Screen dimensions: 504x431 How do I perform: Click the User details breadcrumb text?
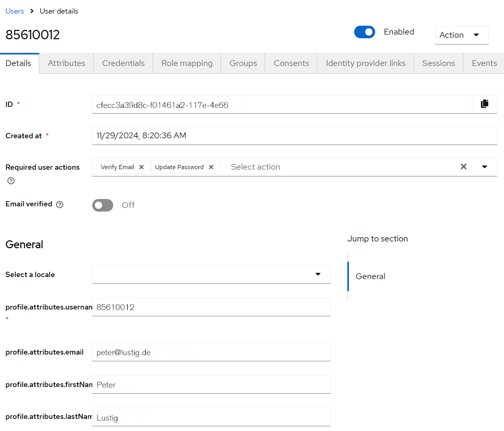[59, 11]
